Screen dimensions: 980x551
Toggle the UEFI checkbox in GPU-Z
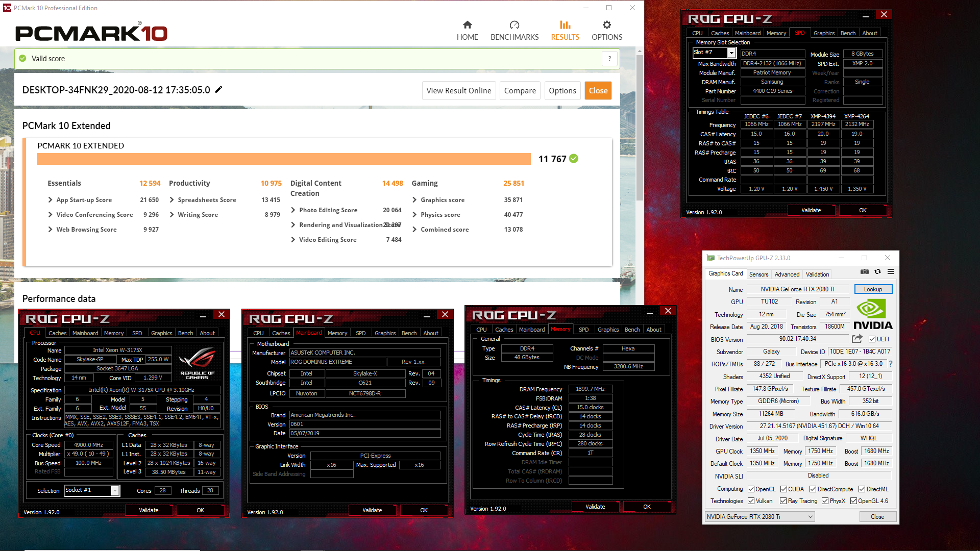click(x=872, y=339)
